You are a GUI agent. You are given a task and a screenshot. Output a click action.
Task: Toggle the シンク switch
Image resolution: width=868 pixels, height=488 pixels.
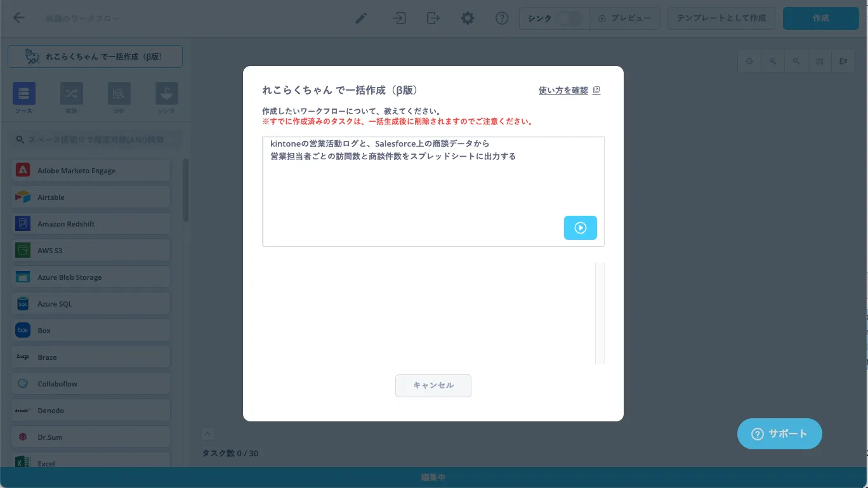click(x=569, y=18)
